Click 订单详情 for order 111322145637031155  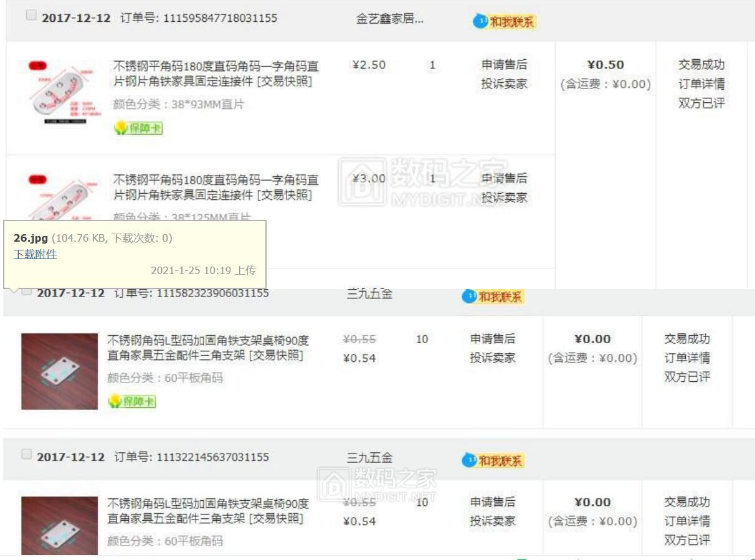(686, 521)
